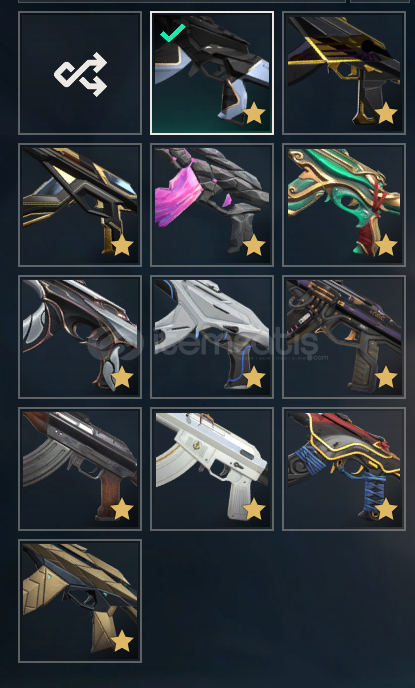The width and height of the screenshot is (415, 688).
Task: Unfavorite the pink crystal skin's star
Action: click(254, 245)
